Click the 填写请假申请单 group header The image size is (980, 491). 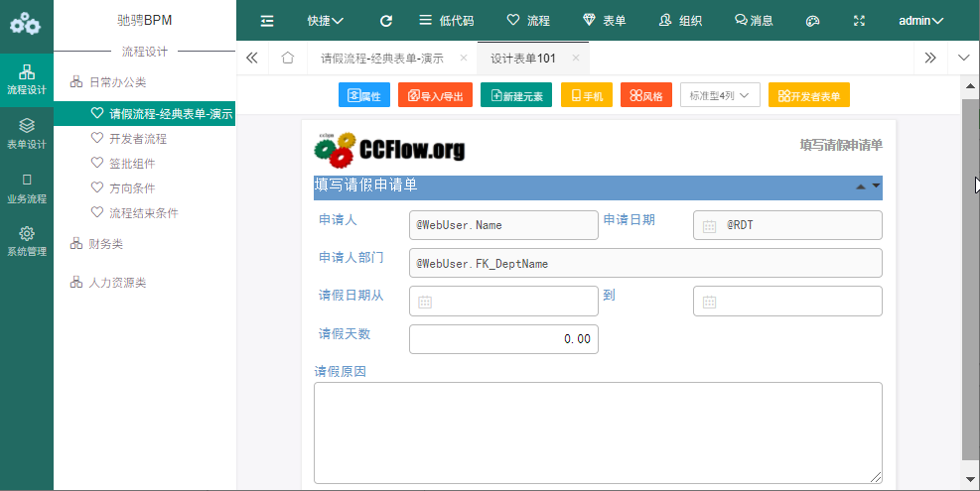point(598,187)
